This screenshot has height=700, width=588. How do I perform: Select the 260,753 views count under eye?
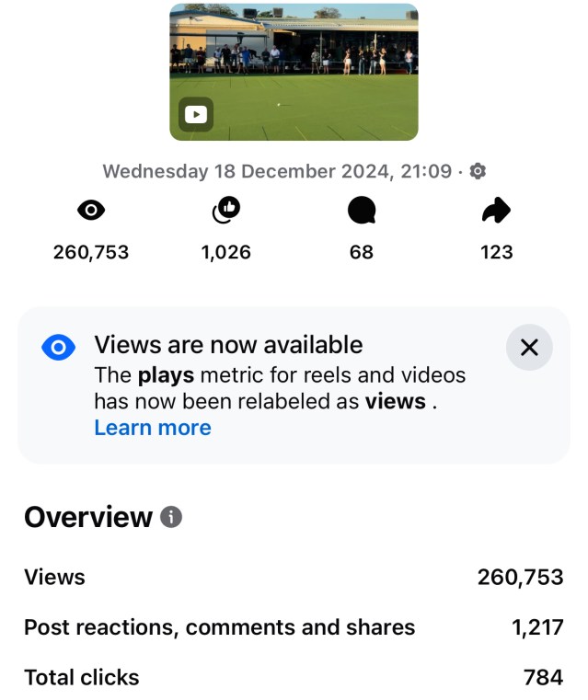point(91,252)
